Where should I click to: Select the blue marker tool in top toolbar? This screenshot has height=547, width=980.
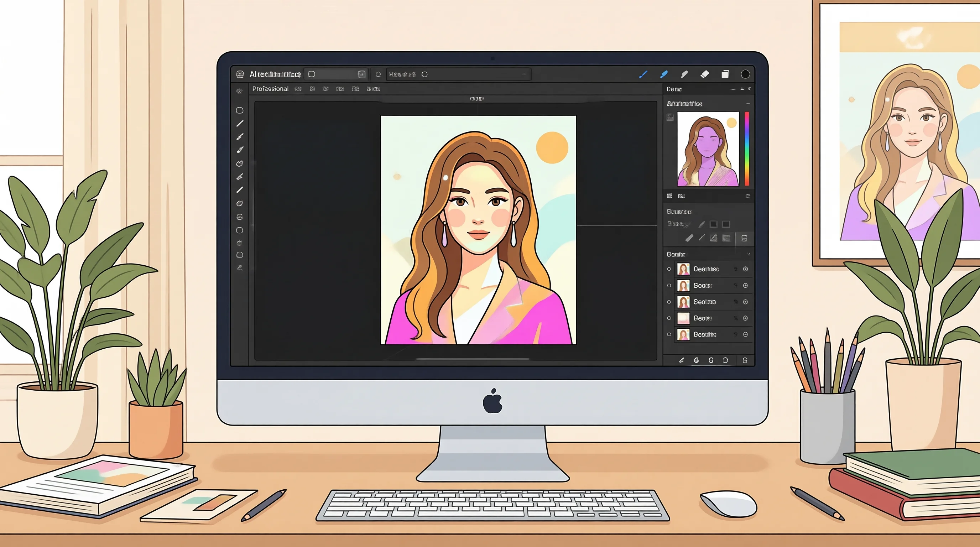coord(664,74)
